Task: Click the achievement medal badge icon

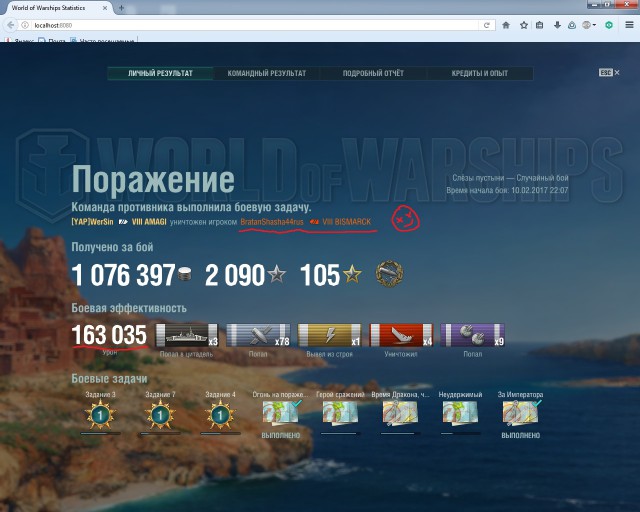Action: [389, 274]
